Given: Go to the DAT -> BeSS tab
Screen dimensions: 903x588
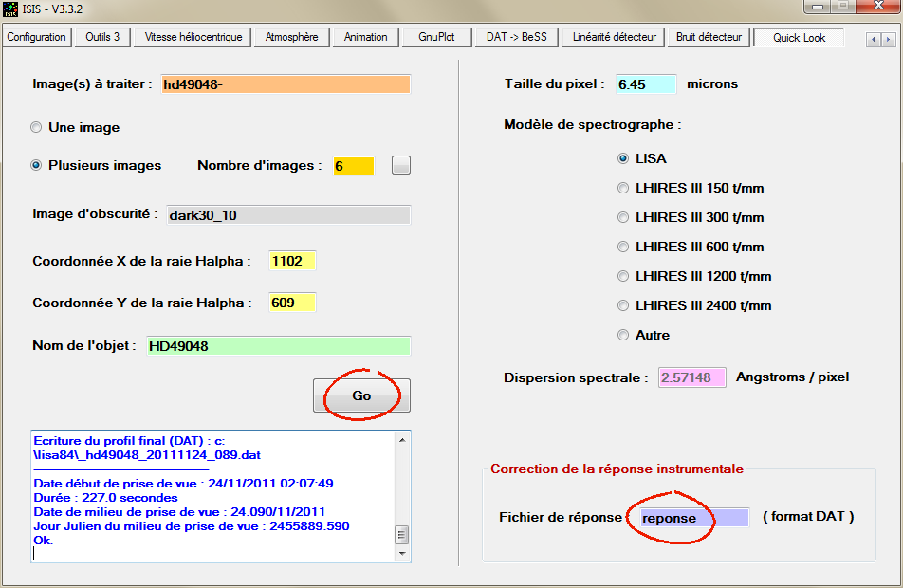Looking at the screenshot, I should pos(514,37).
